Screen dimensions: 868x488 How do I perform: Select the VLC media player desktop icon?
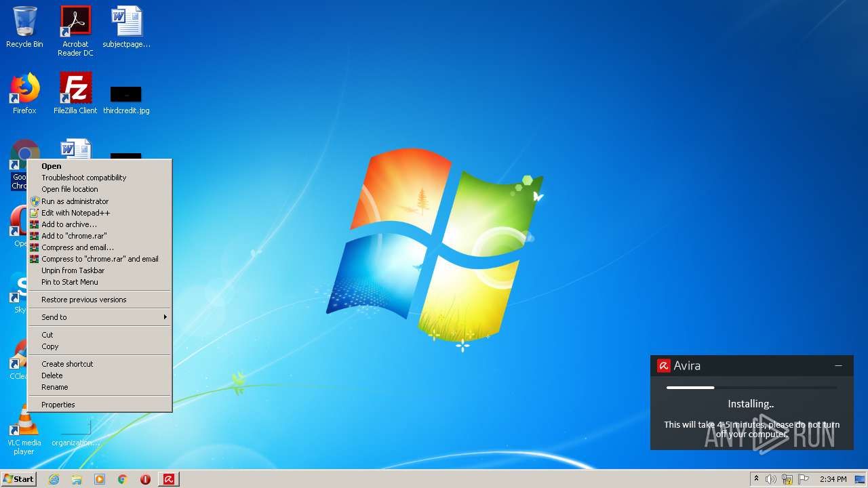[24, 430]
